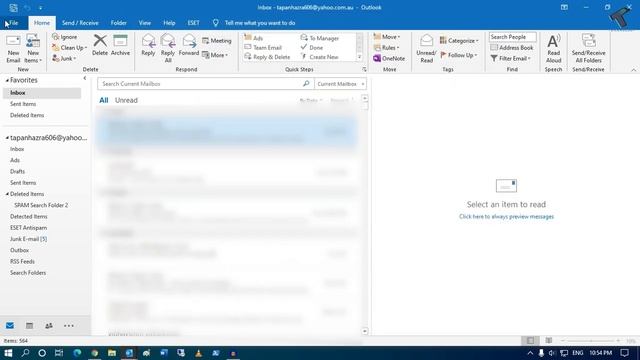The height and width of the screenshot is (360, 640).
Task: Collapse the Deleted Items folder tree
Action: 7,194
